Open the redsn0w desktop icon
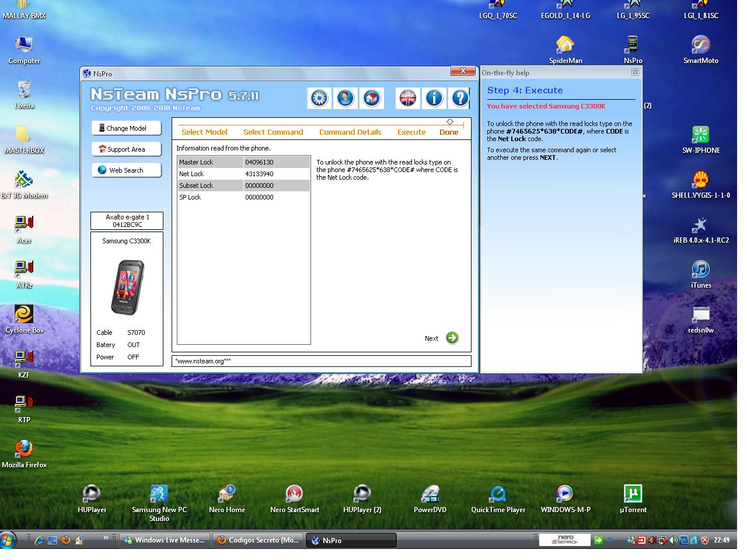This screenshot has width=747, height=560. pyautogui.click(x=700, y=319)
